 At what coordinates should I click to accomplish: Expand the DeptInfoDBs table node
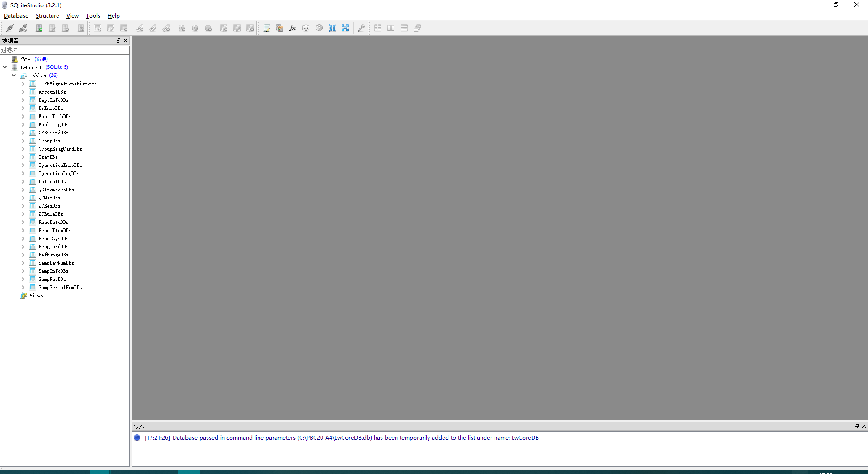[23, 100]
